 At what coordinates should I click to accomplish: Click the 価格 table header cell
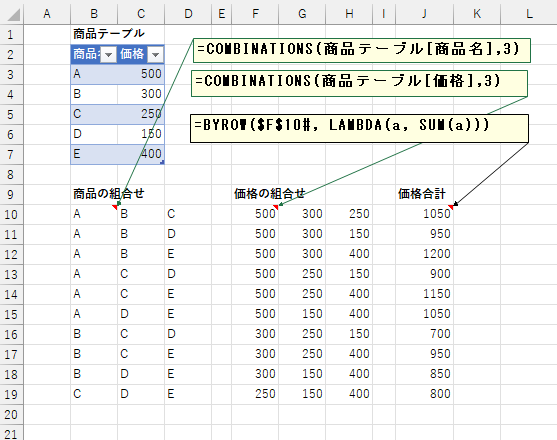click(141, 54)
